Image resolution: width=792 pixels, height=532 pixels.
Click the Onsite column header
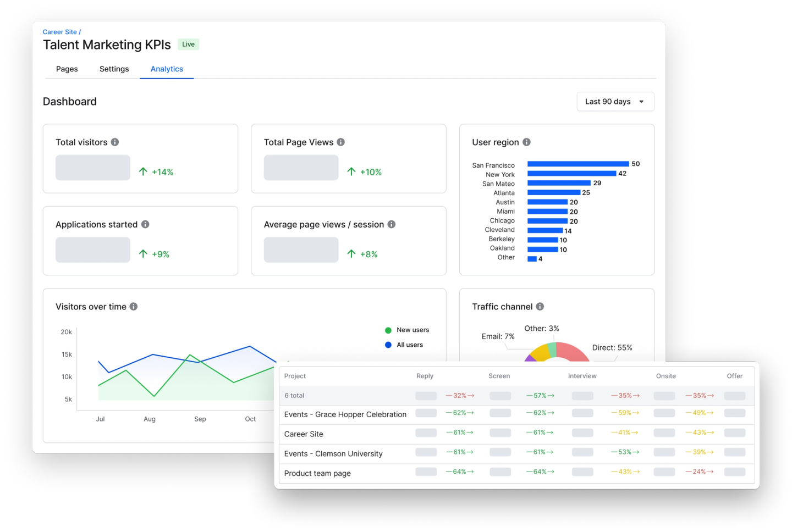coord(666,376)
